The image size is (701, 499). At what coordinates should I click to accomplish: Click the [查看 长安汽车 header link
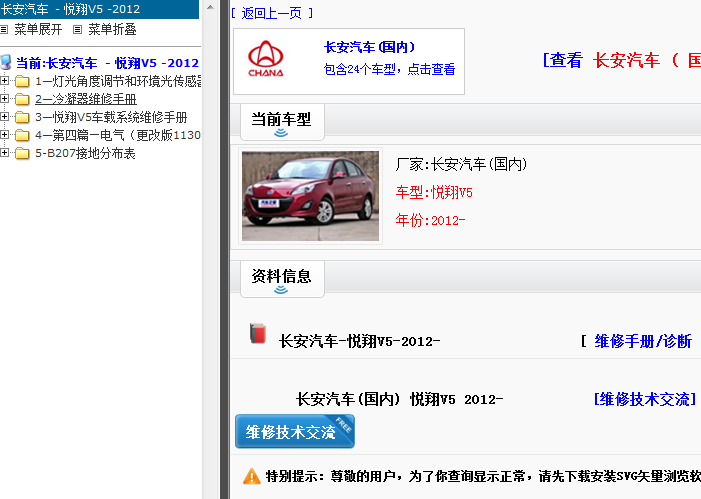click(621, 60)
